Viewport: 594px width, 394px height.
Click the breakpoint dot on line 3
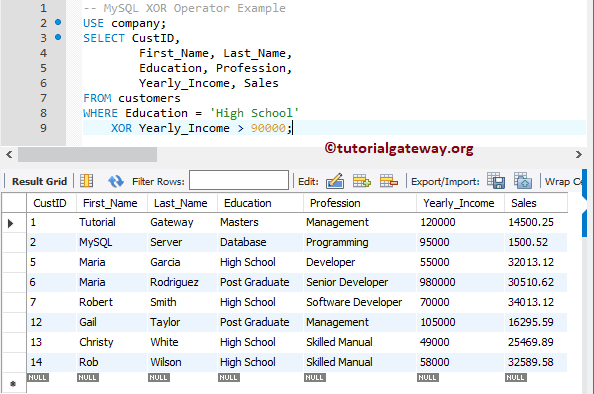58,37
